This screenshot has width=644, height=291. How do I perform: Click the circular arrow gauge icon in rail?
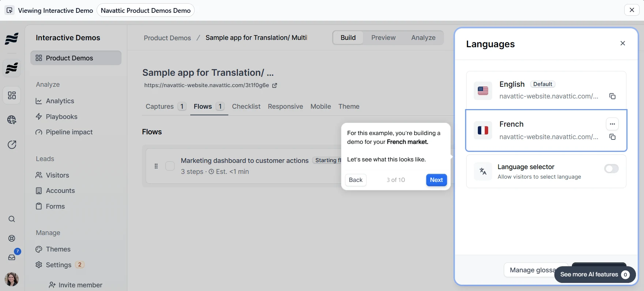(12, 145)
